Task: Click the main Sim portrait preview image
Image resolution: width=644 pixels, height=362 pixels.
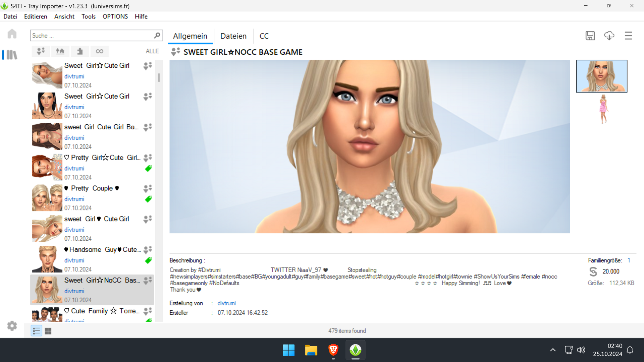Action: coord(370,146)
